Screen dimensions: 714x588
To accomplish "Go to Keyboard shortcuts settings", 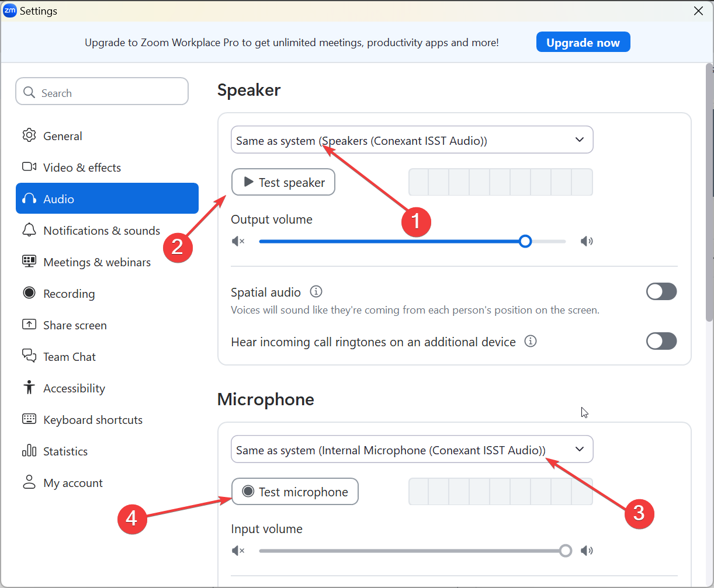I will coord(92,420).
